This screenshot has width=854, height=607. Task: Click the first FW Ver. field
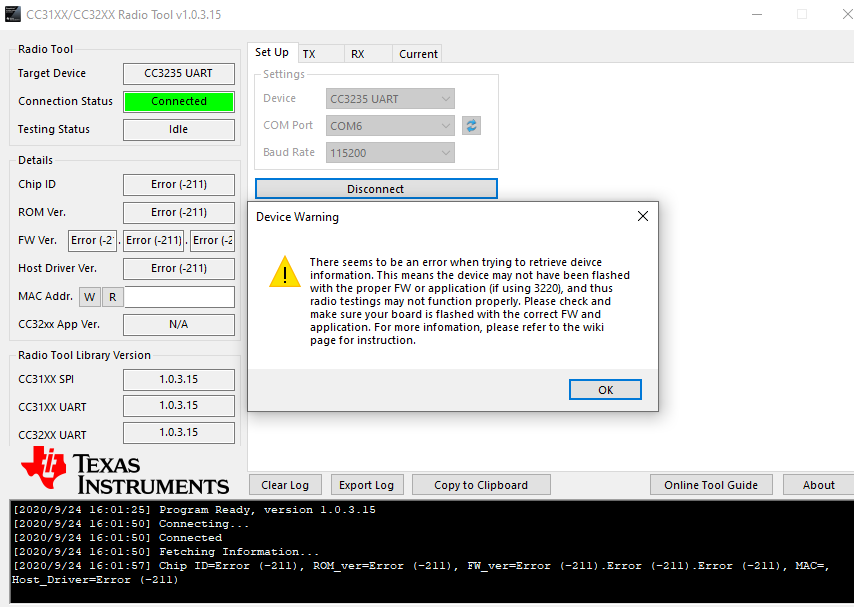tap(92, 241)
